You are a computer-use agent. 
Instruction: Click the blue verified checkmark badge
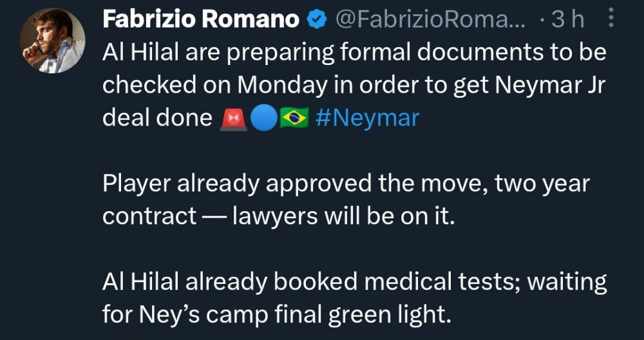(317, 20)
